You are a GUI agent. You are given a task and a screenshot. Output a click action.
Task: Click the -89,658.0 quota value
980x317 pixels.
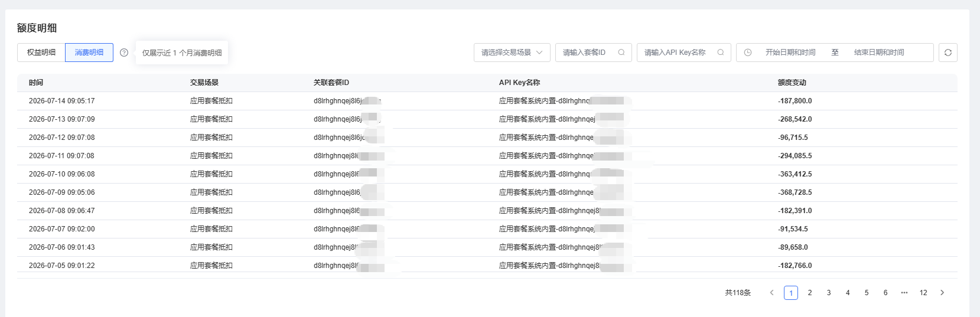(793, 247)
